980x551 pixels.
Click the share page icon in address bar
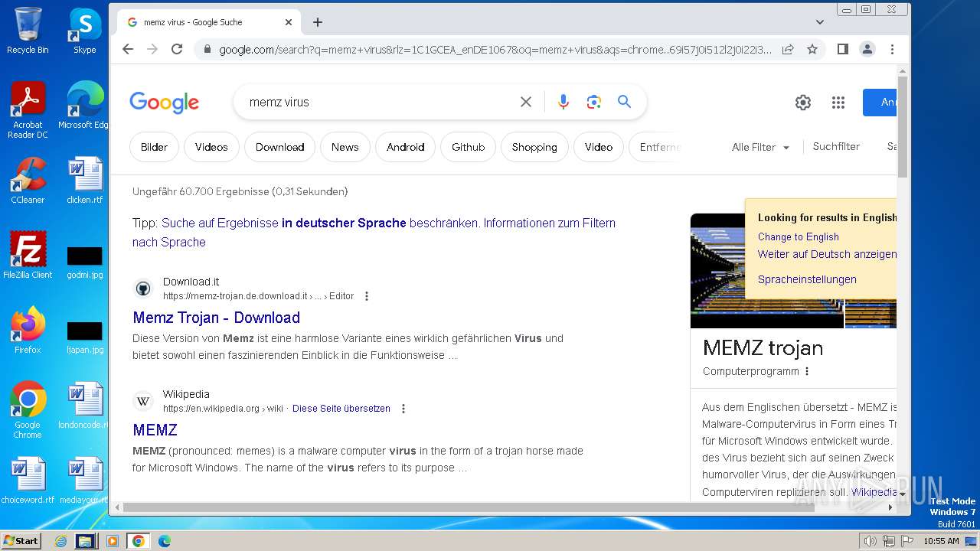pyautogui.click(x=788, y=49)
